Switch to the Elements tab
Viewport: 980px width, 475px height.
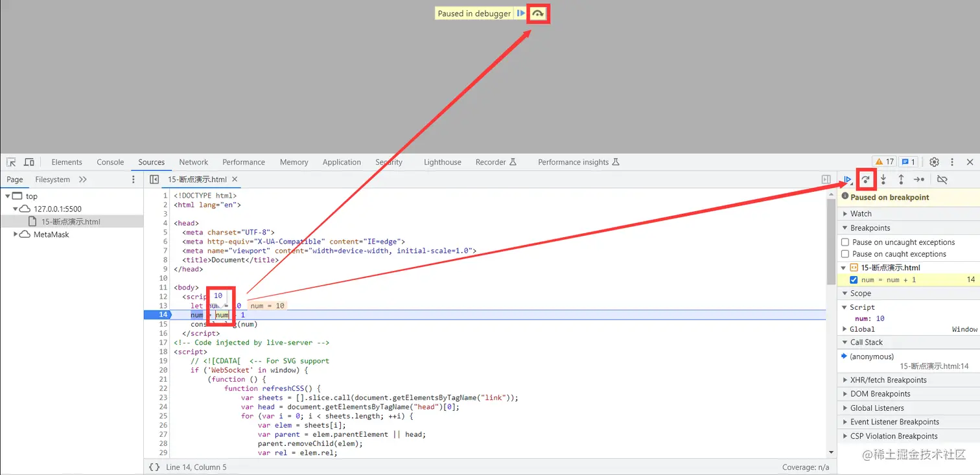point(67,162)
